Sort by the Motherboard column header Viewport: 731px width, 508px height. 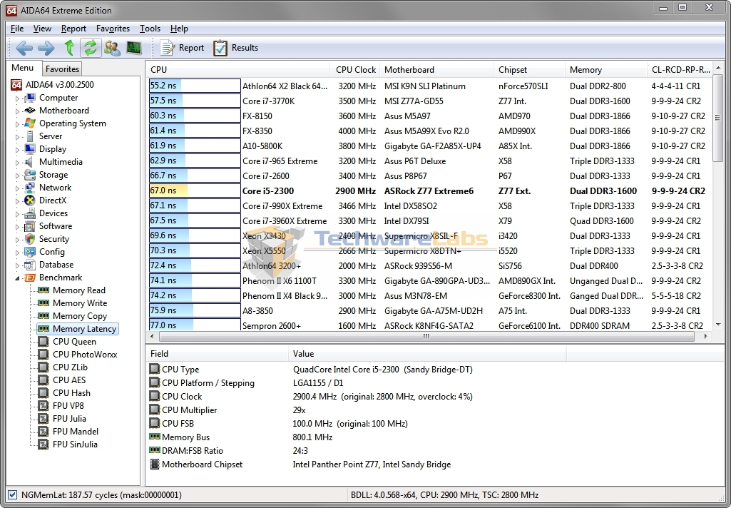(437, 69)
